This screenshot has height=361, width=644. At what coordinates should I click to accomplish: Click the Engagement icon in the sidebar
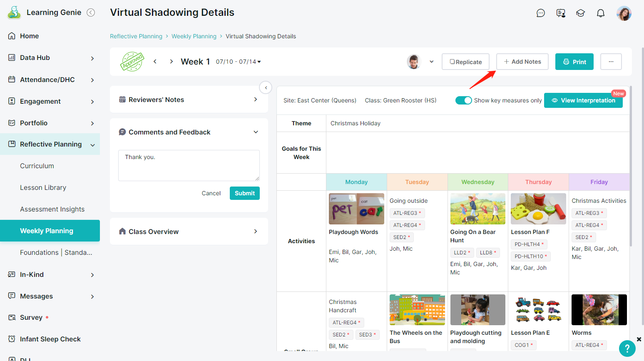pyautogui.click(x=12, y=101)
